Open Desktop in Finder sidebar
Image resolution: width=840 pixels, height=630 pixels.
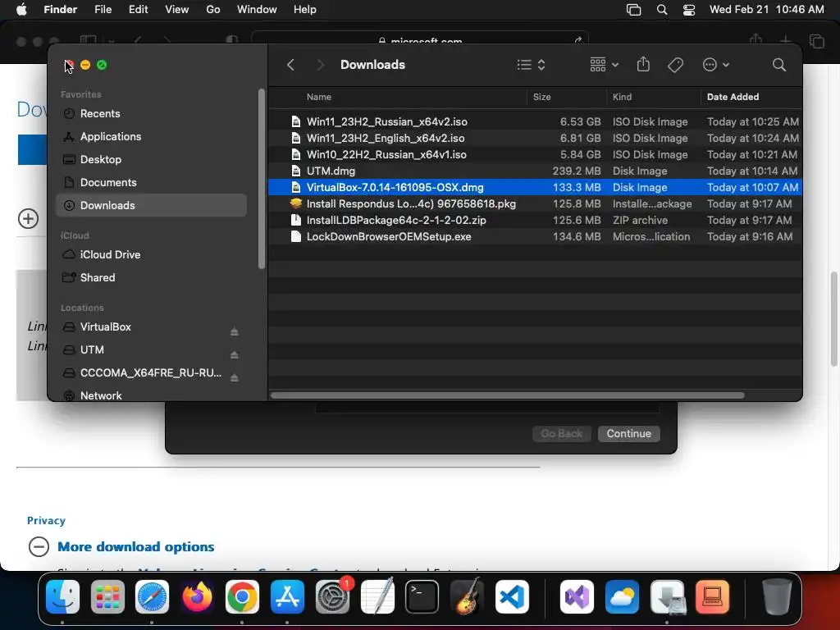[151, 160]
